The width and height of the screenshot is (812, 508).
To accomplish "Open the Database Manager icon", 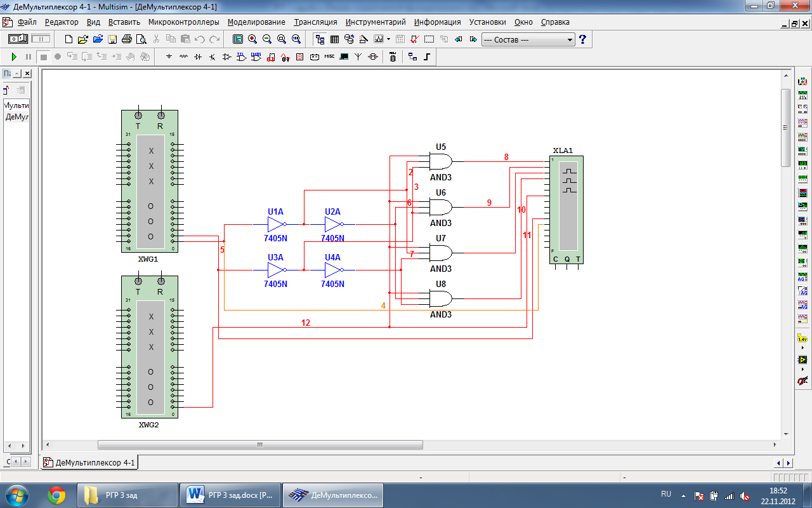I will [x=349, y=39].
